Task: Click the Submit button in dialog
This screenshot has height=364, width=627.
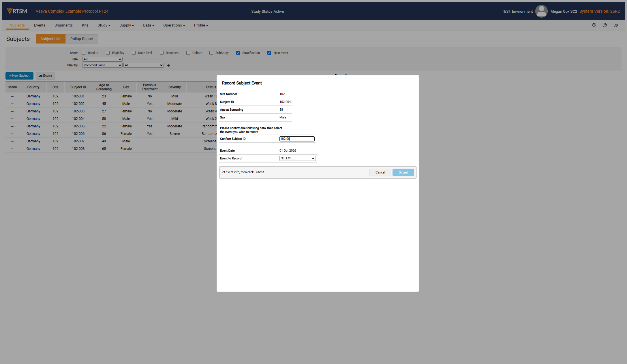Action: point(403,172)
